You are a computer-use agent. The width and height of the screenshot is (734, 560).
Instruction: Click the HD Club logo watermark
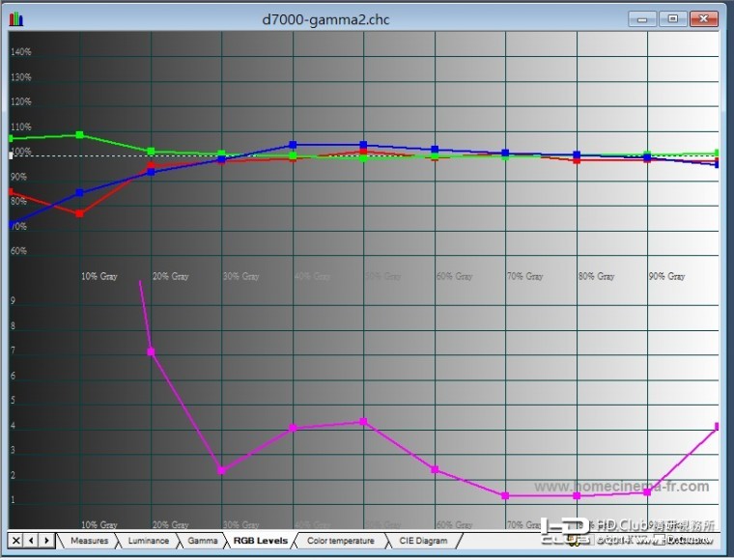567,532
